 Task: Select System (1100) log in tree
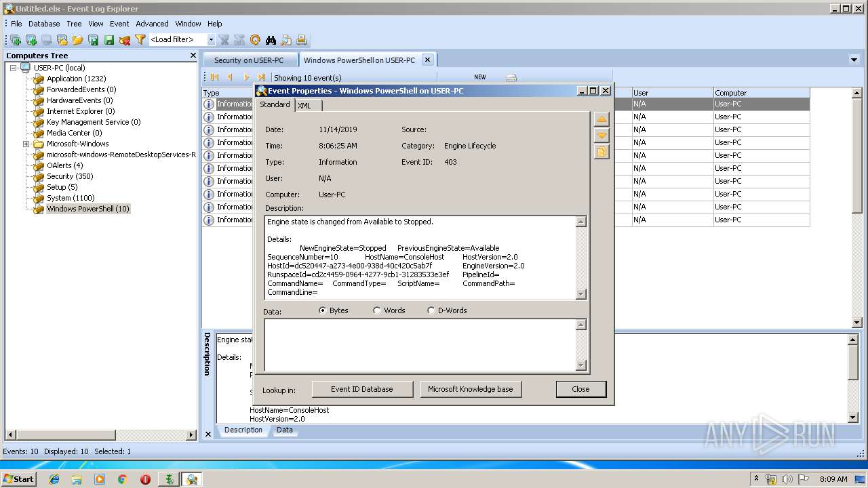tap(70, 198)
